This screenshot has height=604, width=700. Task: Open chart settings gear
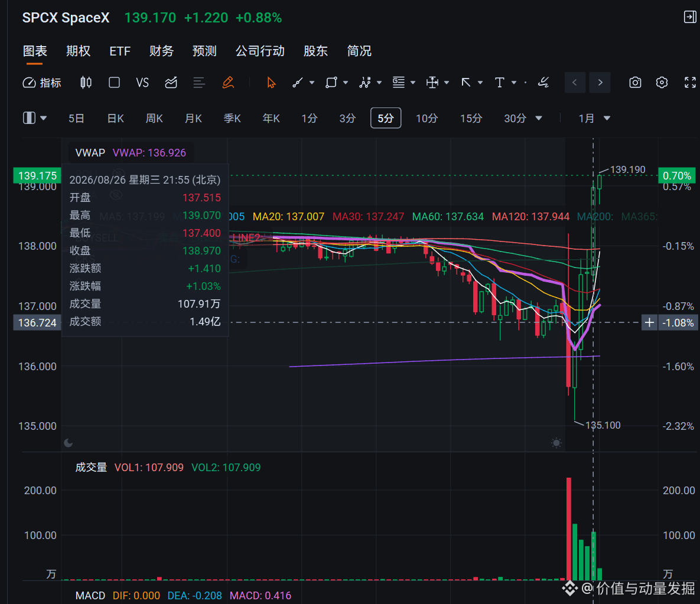coord(662,83)
